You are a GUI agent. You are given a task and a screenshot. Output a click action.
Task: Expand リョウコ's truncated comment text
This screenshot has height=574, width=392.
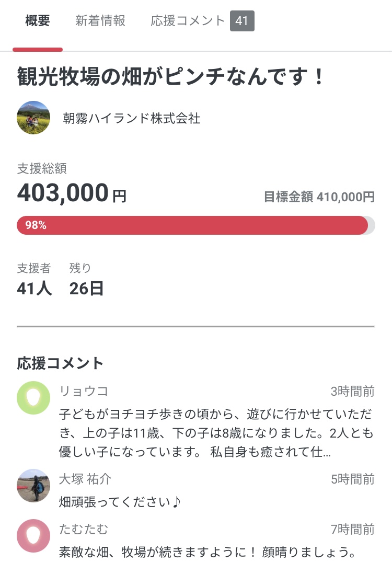pyautogui.click(x=216, y=433)
